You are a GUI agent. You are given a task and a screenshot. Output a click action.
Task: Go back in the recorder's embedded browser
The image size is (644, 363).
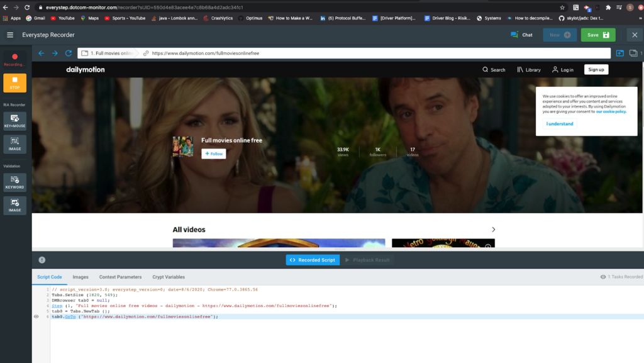41,53
